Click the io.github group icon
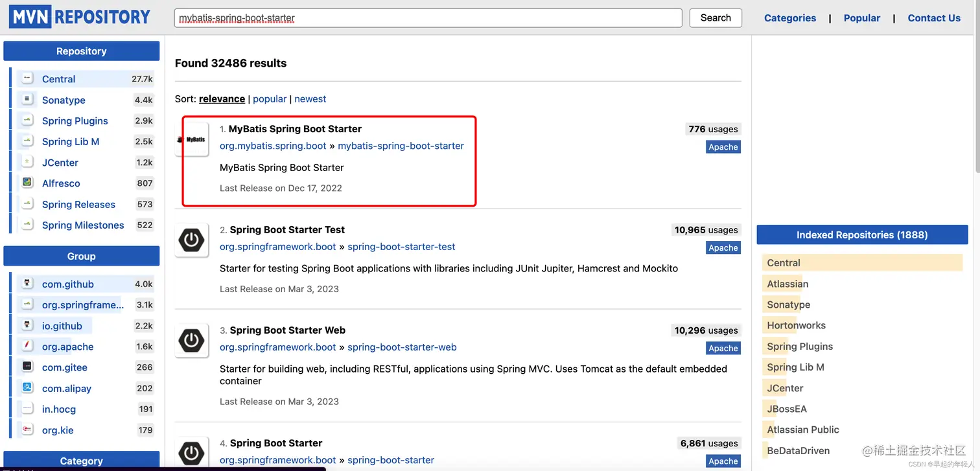Viewport: 980px width, 471px height. [27, 325]
